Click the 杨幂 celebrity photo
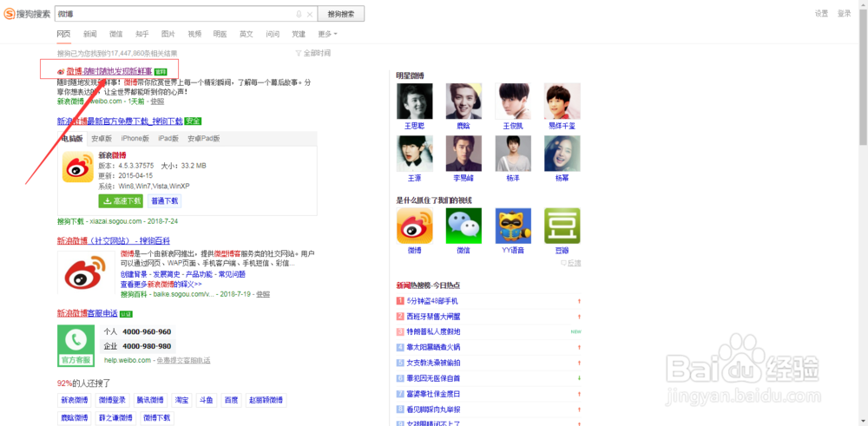This screenshot has width=868, height=426. click(x=562, y=154)
